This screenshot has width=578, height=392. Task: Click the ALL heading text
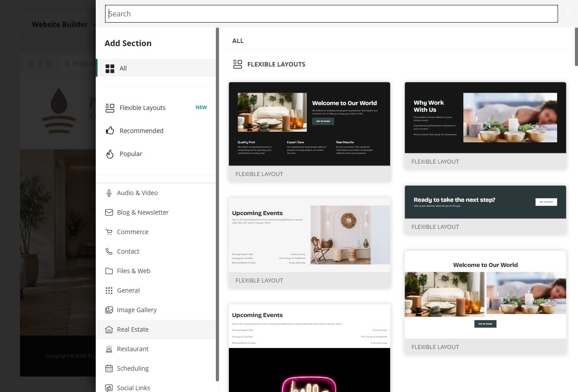[238, 41]
